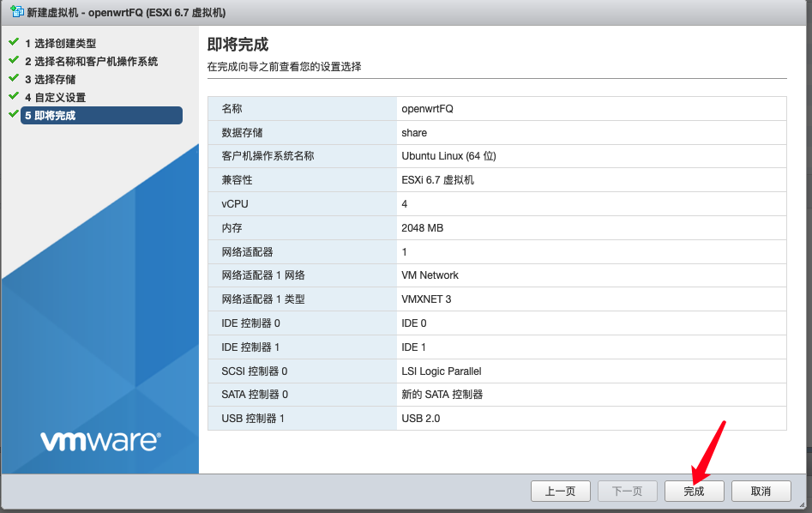Screen dimensions: 812x513
Task: Click green checkmark beside step 2 name and OS
Action: tap(14, 60)
